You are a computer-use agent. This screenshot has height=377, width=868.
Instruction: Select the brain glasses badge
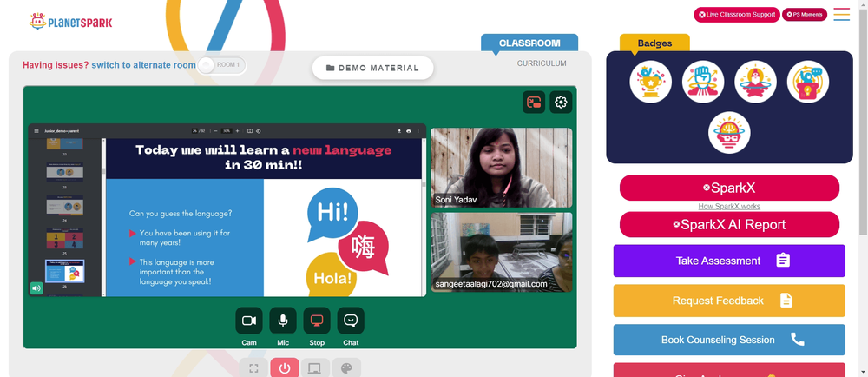(729, 133)
